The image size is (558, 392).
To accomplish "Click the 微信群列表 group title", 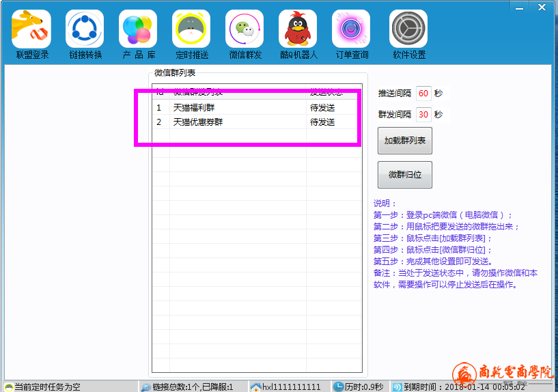I will point(175,73).
